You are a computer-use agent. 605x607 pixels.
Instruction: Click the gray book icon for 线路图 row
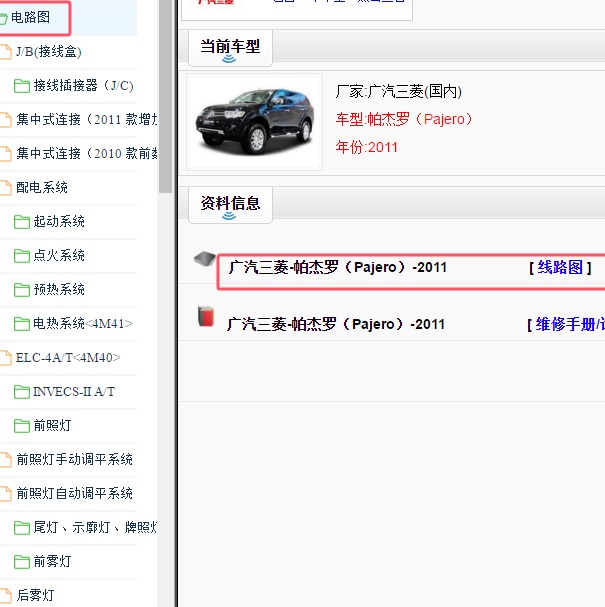pos(205,259)
